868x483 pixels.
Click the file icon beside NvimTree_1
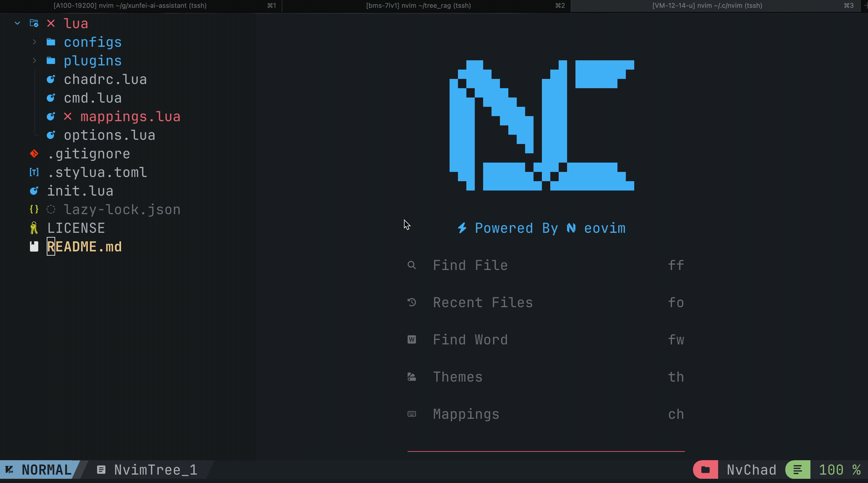(x=101, y=469)
